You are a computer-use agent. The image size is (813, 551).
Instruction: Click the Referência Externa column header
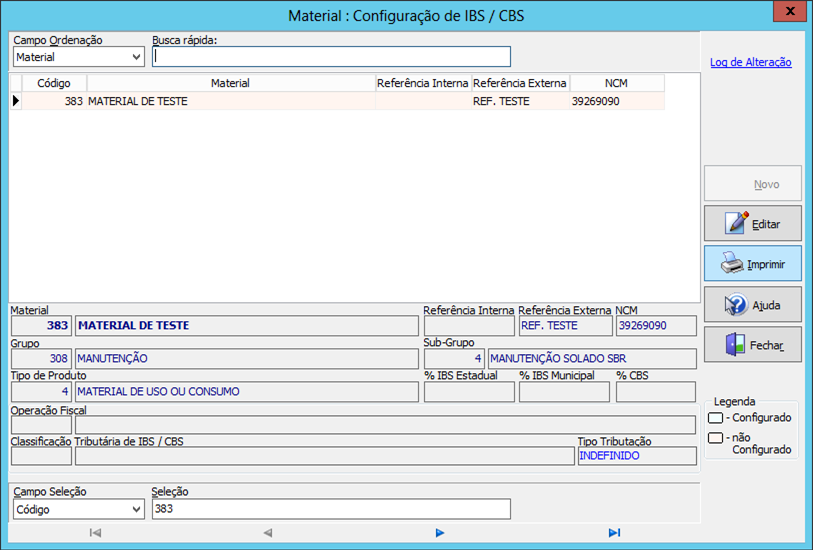tap(519, 83)
